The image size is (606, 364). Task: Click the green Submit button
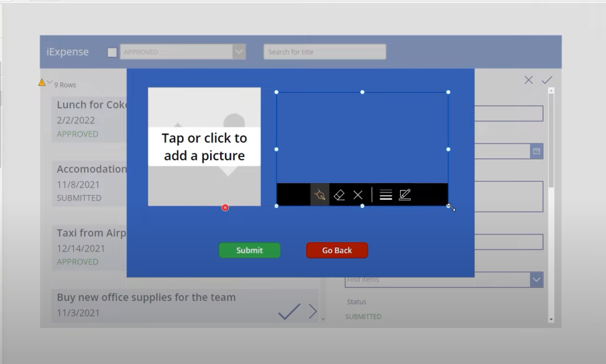click(x=250, y=250)
